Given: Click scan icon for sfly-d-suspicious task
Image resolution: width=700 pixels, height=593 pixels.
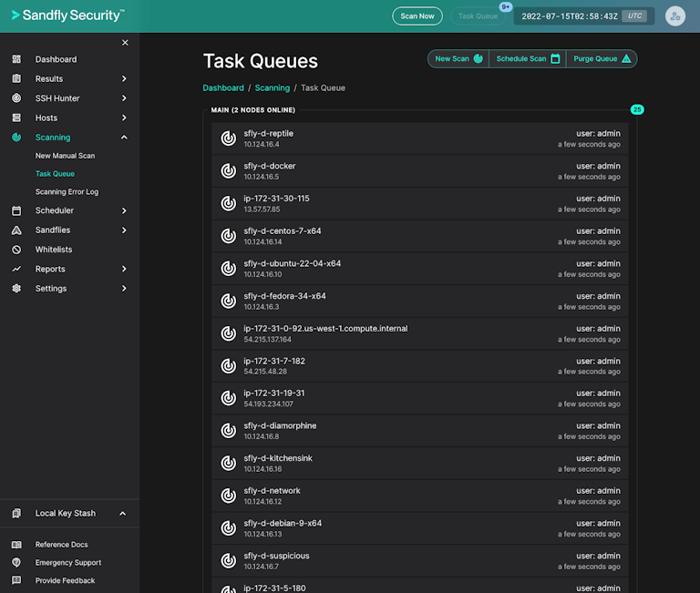Looking at the screenshot, I should pos(229,560).
